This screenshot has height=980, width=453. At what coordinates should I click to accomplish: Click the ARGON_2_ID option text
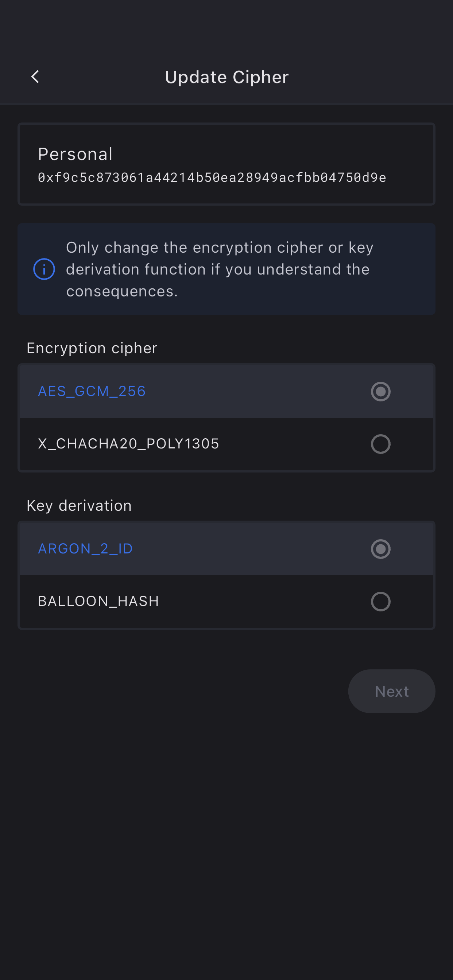point(85,549)
